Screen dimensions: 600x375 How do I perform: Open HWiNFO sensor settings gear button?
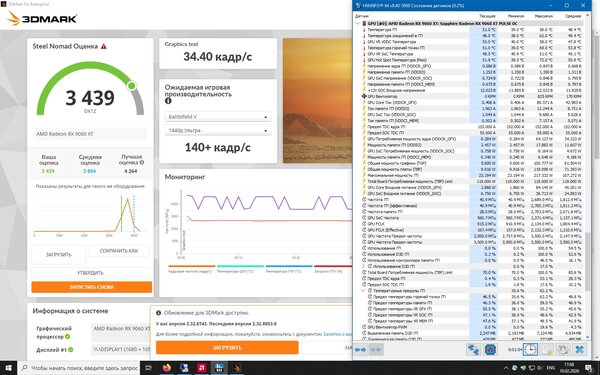pos(563,349)
